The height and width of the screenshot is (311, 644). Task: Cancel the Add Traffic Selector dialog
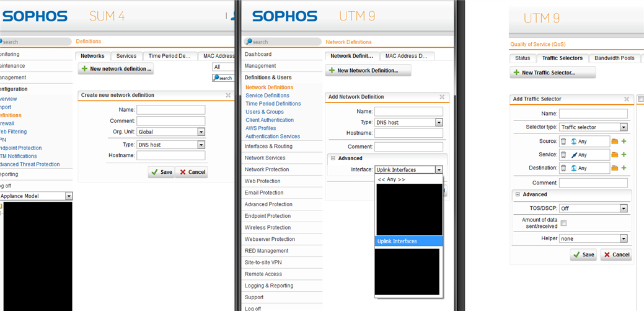pyautogui.click(x=616, y=255)
